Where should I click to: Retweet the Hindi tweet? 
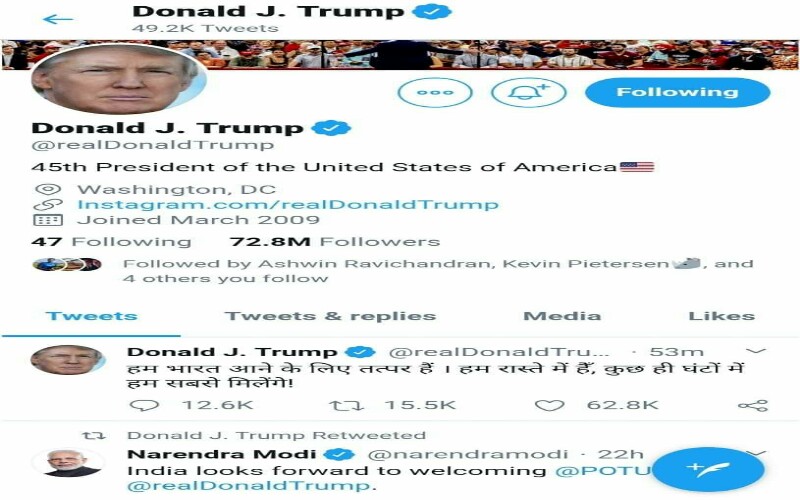pyautogui.click(x=346, y=406)
